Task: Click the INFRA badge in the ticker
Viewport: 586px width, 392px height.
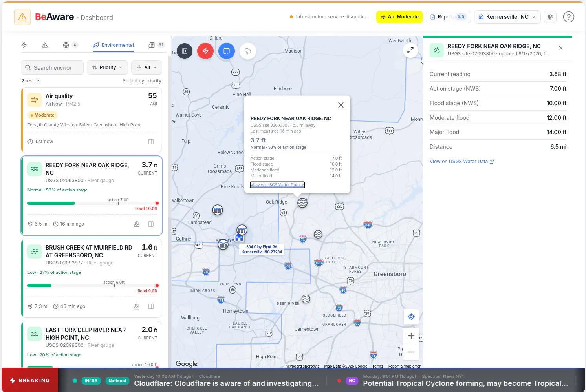Action: coord(91,381)
